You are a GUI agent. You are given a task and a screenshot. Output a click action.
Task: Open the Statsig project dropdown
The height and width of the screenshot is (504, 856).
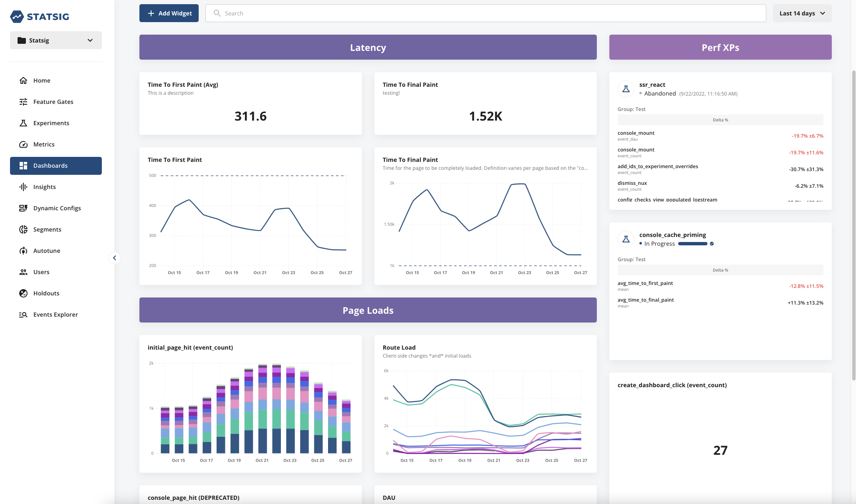click(56, 40)
